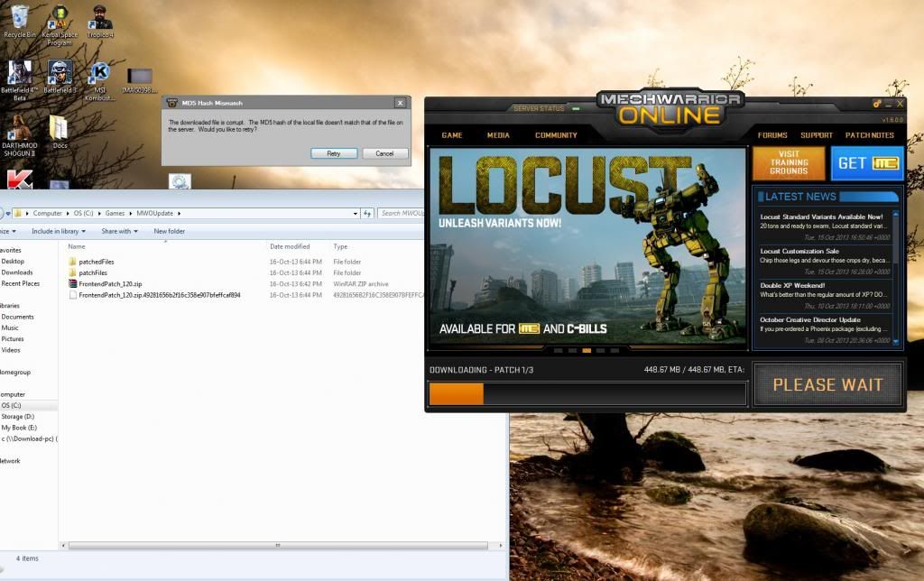Open the launcher settings key icon
Screen dimensions: 924x581
pyautogui.click(x=874, y=106)
